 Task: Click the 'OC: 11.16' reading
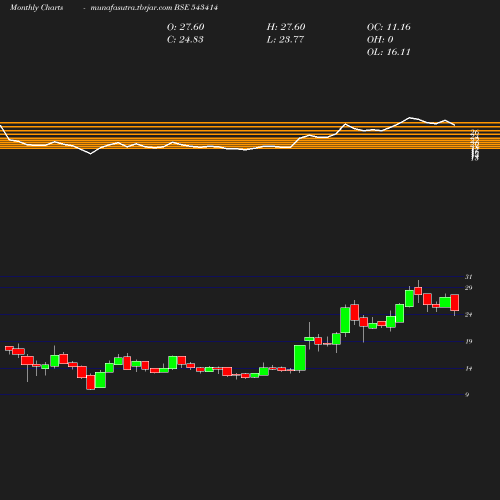(x=388, y=27)
